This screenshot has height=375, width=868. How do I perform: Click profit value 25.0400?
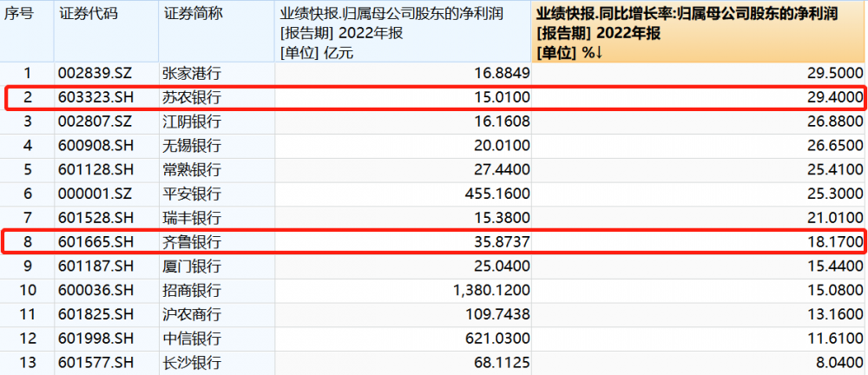(x=503, y=266)
